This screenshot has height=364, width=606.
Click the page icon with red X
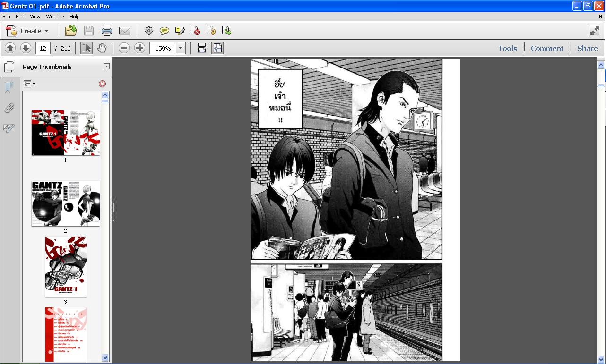195,31
